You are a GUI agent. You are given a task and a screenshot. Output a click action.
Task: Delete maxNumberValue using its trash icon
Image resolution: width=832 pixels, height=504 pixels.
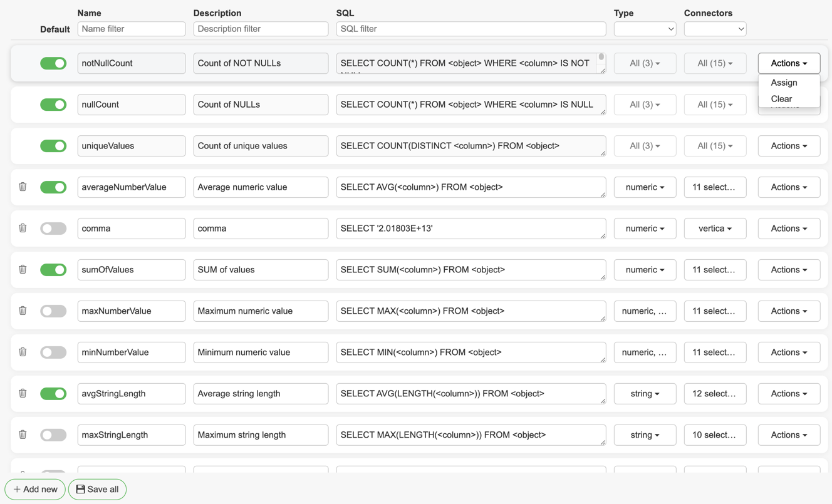[23, 311]
